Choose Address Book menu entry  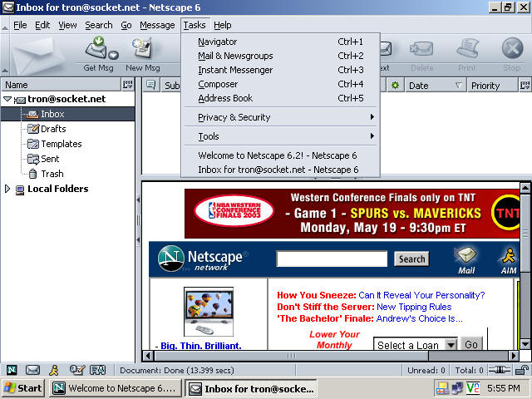pyautogui.click(x=280, y=98)
